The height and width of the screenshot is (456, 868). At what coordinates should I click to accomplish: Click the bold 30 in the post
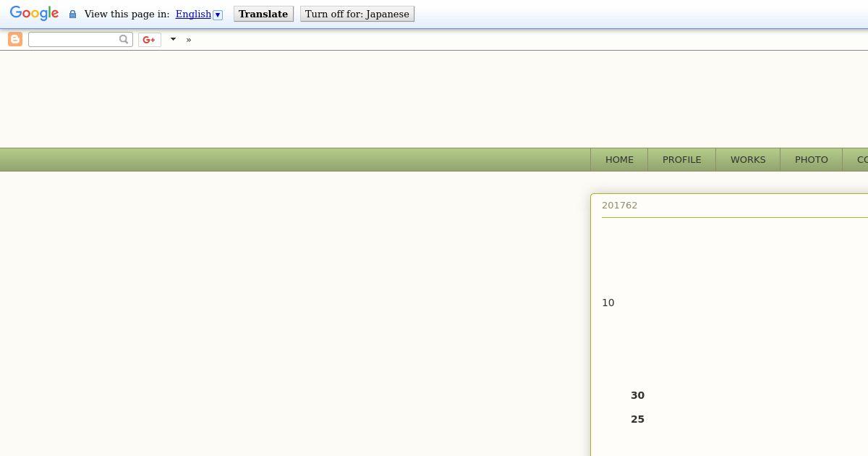[x=637, y=395]
